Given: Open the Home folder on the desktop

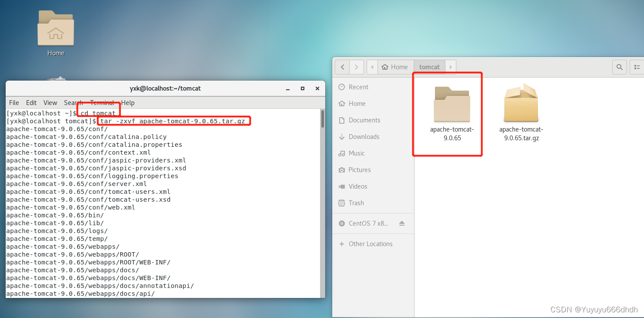Looking at the screenshot, I should coord(56,28).
